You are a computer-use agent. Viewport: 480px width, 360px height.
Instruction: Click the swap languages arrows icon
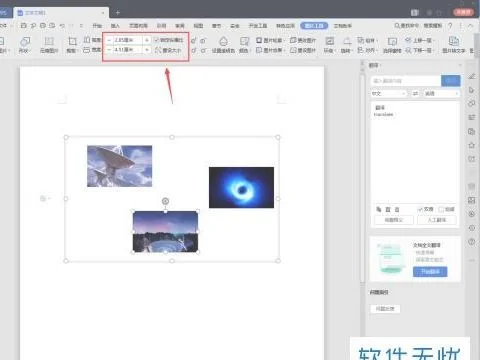[415, 94]
